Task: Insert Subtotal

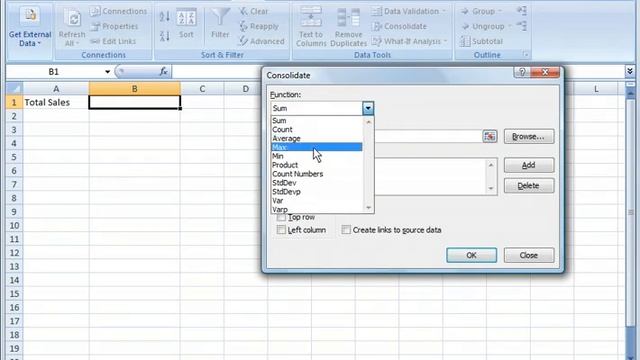Action: [x=481, y=41]
